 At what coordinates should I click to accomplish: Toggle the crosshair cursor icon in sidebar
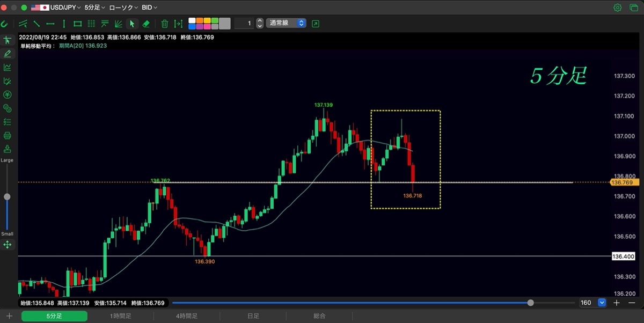coord(8,40)
